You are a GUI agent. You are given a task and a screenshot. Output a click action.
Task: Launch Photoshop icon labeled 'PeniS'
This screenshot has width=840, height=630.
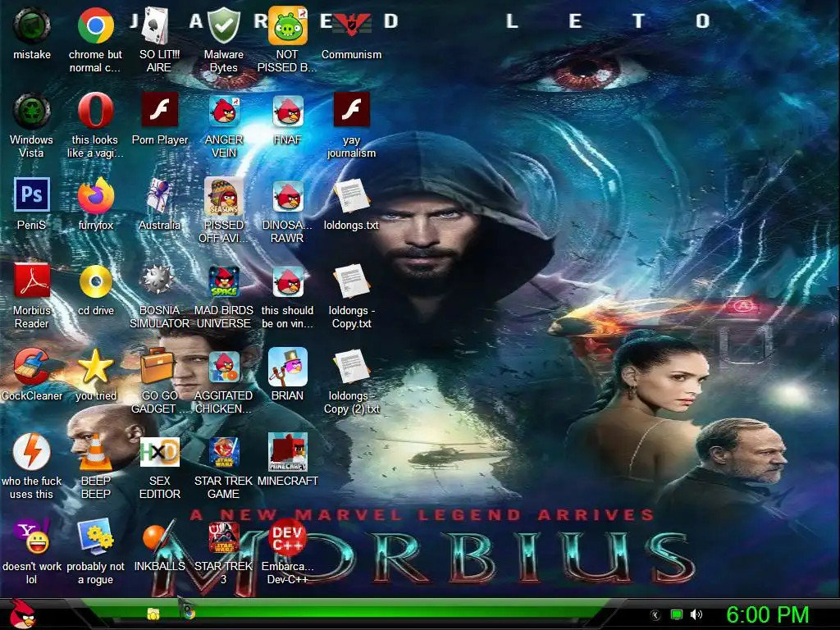point(32,194)
